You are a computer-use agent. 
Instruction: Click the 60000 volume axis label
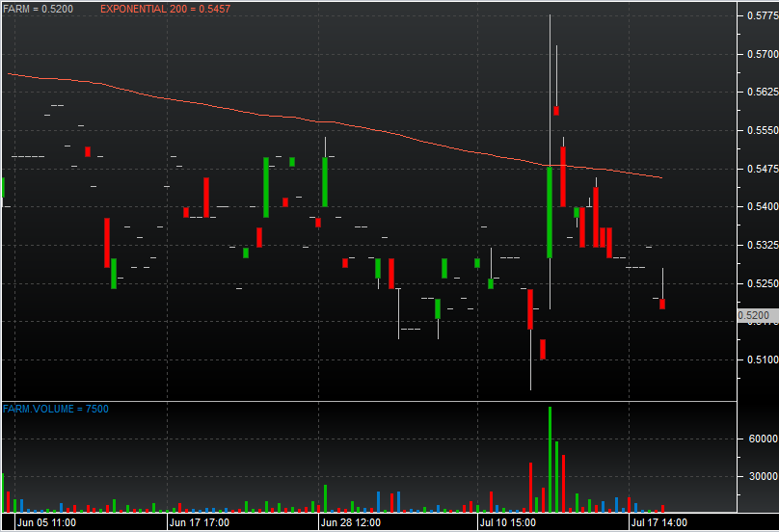tap(758, 439)
